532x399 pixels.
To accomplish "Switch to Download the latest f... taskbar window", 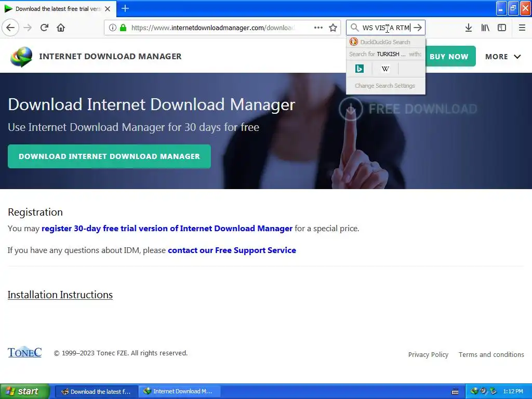I will pos(96,392).
